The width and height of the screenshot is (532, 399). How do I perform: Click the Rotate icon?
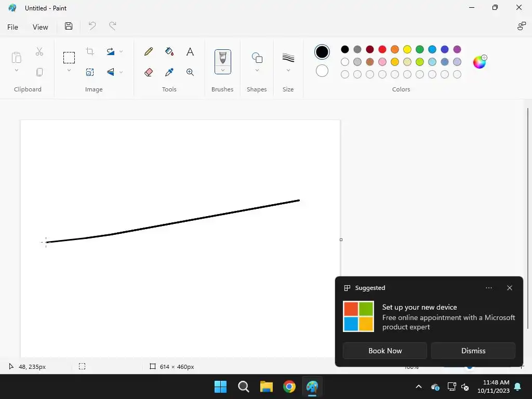[x=111, y=51]
